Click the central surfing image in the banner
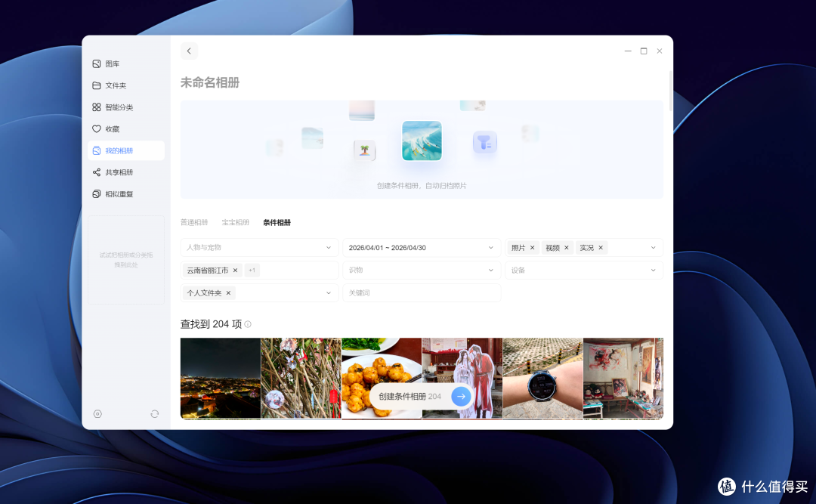 pyautogui.click(x=422, y=141)
